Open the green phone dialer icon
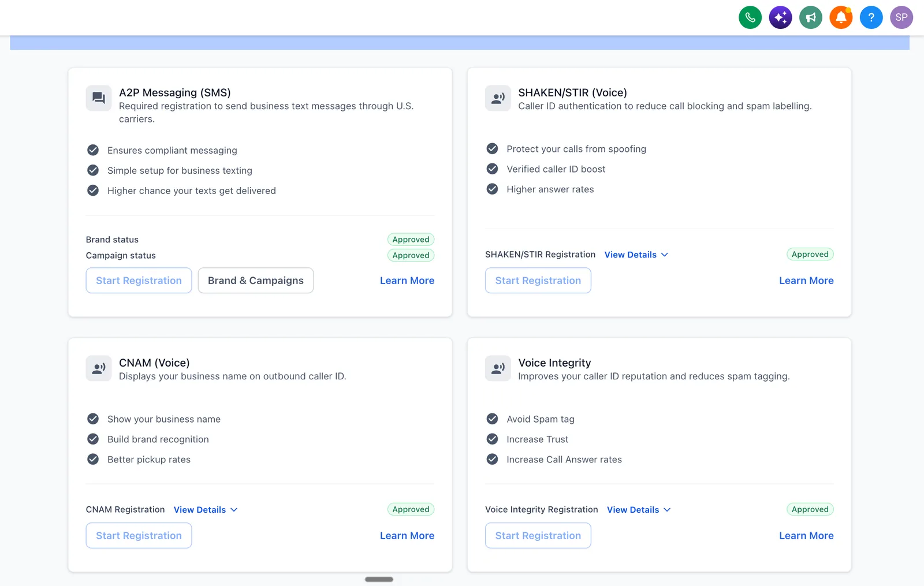Viewport: 924px width, 586px height. click(x=750, y=17)
